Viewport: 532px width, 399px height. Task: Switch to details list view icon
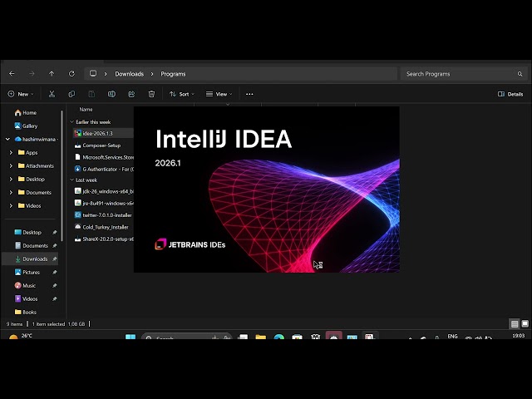pos(515,324)
